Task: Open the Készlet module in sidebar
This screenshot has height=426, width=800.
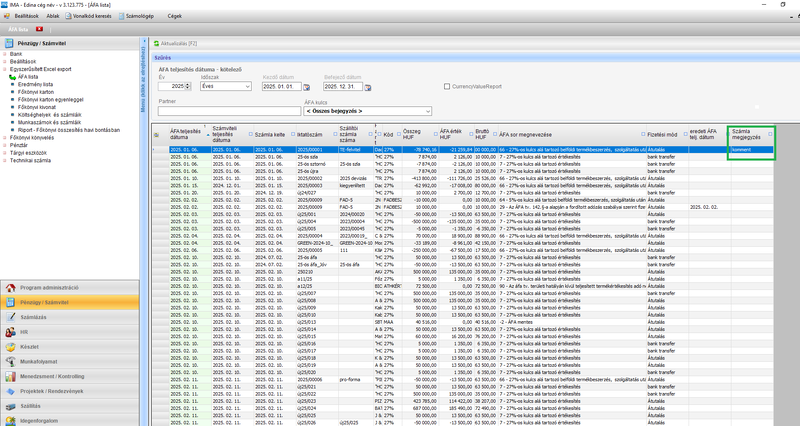Action: [x=30, y=345]
